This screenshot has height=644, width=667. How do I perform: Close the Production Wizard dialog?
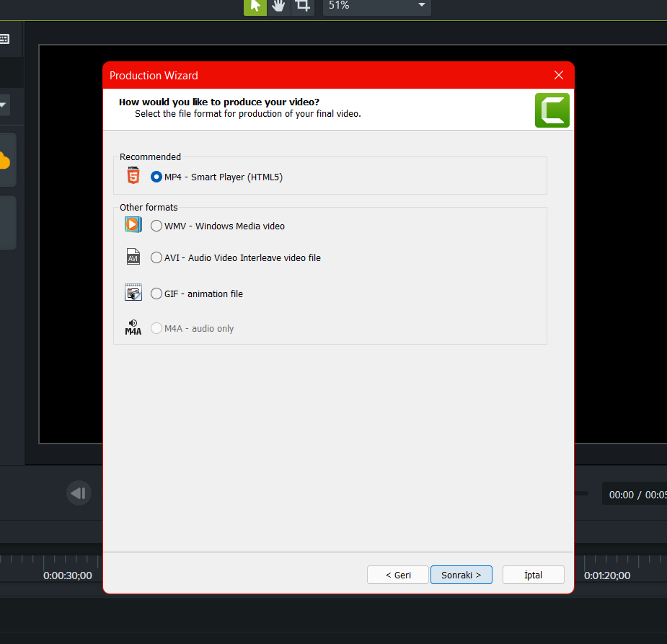click(x=559, y=75)
